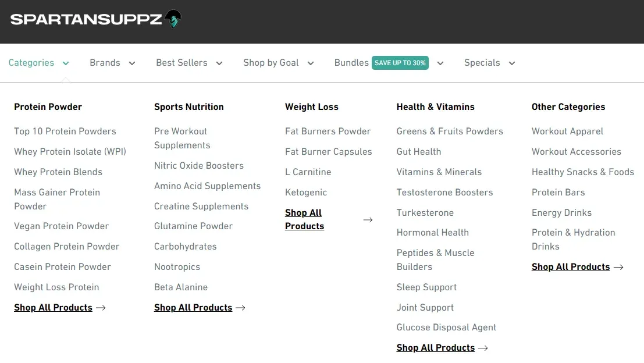The image size is (644, 363).
Task: Click the arrow next to Health & Vitamins Shop All Products
Action: [x=482, y=347]
